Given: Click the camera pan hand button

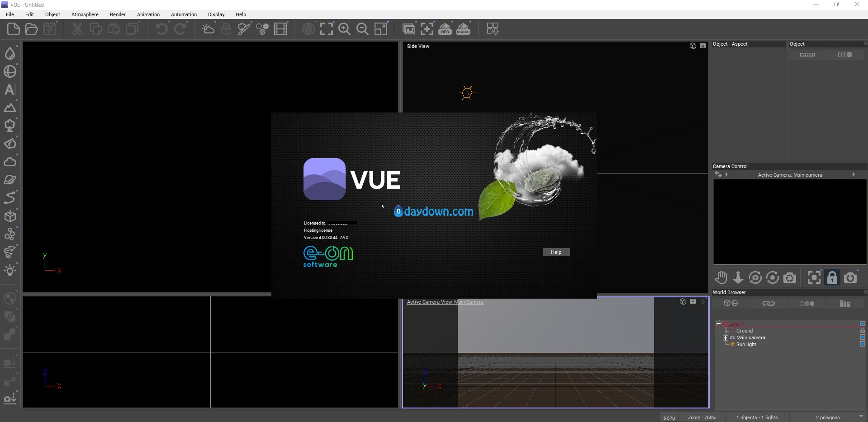Looking at the screenshot, I should coord(721,277).
